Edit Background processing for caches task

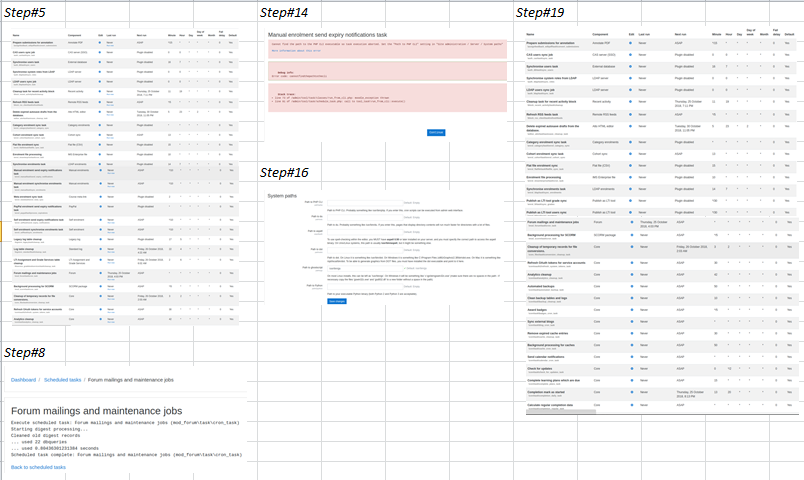tap(632, 346)
